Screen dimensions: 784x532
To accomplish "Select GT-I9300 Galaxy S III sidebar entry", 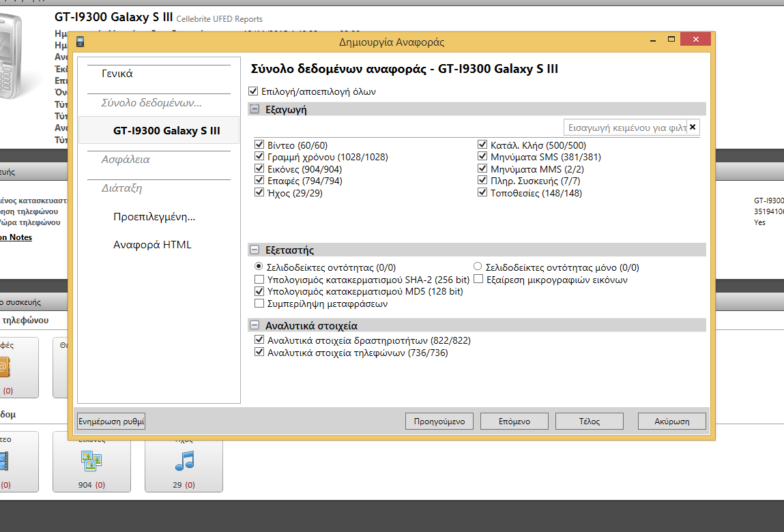I will tap(159, 130).
